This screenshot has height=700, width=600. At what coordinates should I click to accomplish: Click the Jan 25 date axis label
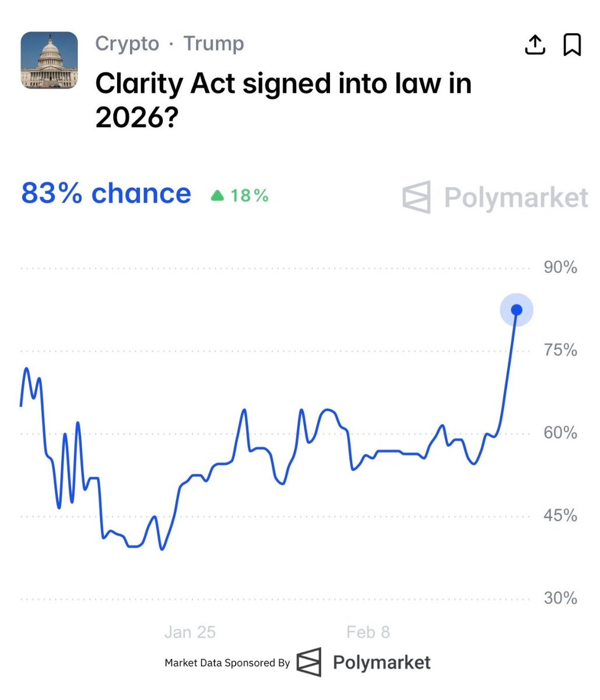click(190, 632)
